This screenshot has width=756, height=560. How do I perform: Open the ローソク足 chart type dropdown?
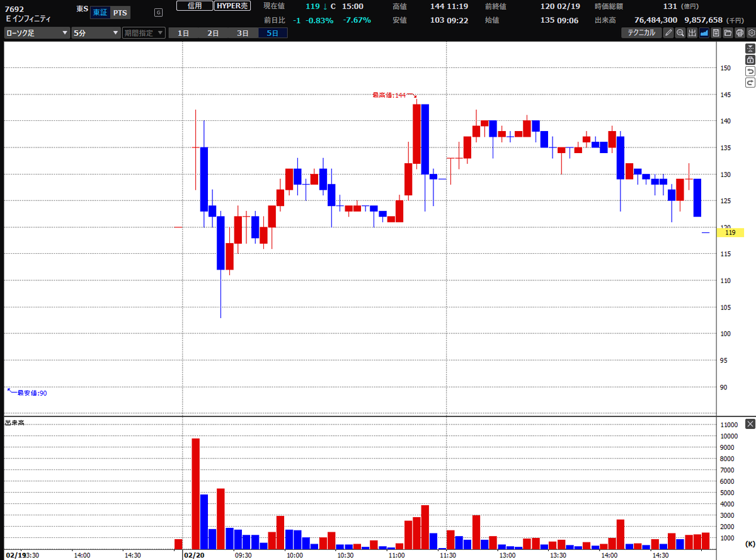pyautogui.click(x=37, y=33)
